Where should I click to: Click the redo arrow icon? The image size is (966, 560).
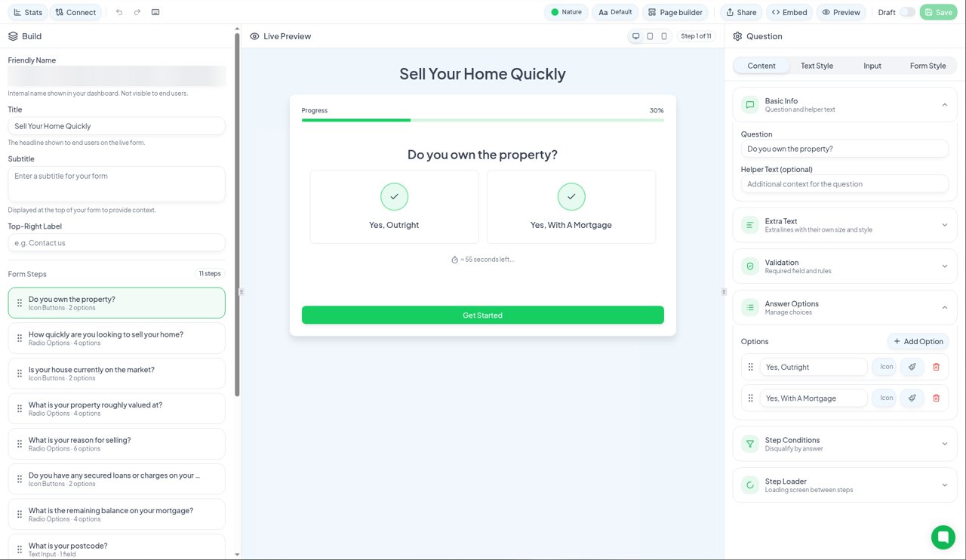pos(137,12)
